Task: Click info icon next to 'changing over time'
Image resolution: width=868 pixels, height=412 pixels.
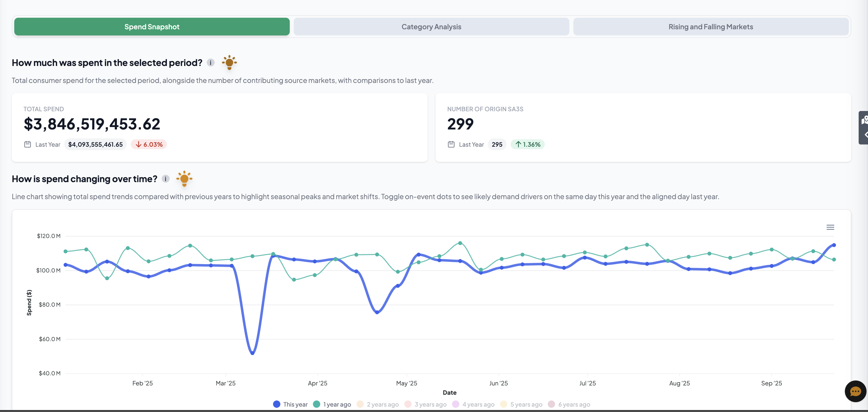Action: [x=165, y=178]
